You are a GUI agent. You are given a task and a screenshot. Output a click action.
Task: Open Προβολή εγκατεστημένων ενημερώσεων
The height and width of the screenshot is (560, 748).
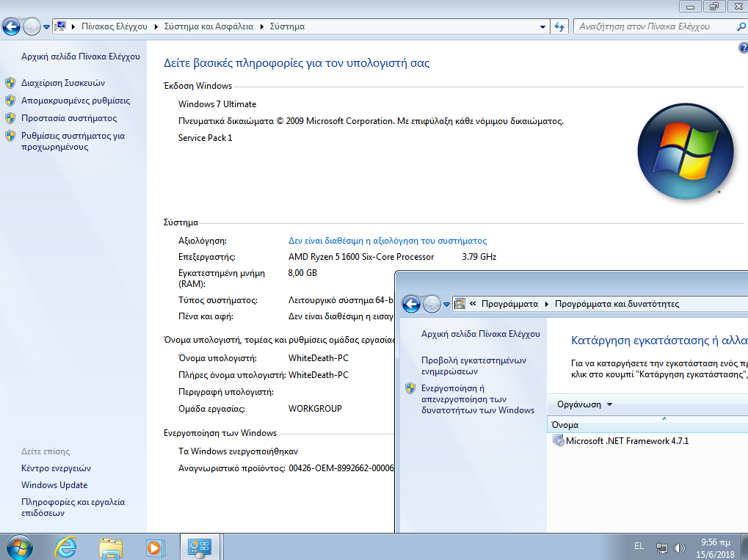pyautogui.click(x=473, y=366)
